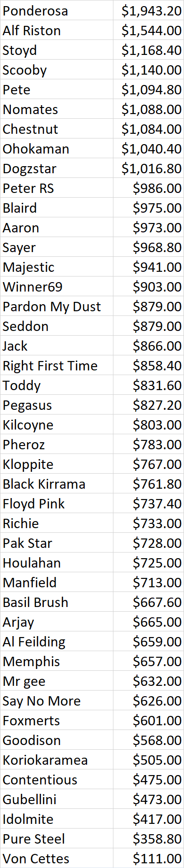The image size is (184, 868).
Task: Select the Say No More cell
Action: 56,700
